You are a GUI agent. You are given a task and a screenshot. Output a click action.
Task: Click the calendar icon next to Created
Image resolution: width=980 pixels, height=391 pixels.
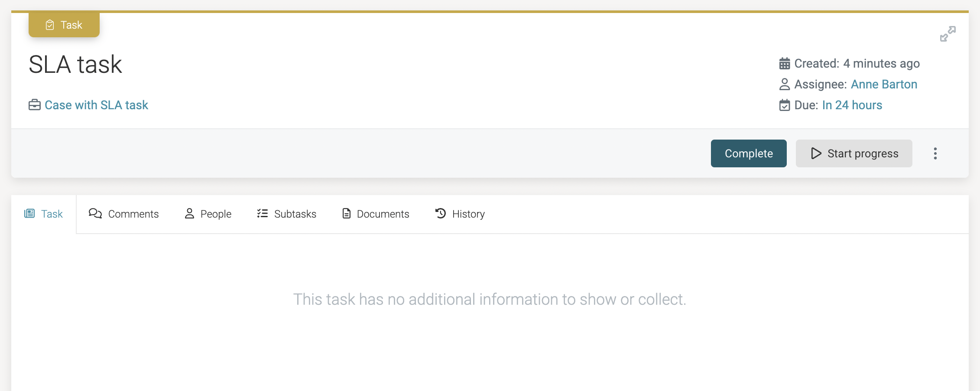784,64
